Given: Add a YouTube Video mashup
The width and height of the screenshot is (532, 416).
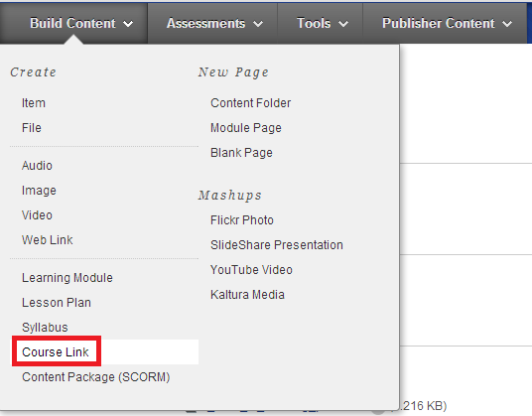Looking at the screenshot, I should pos(251,270).
